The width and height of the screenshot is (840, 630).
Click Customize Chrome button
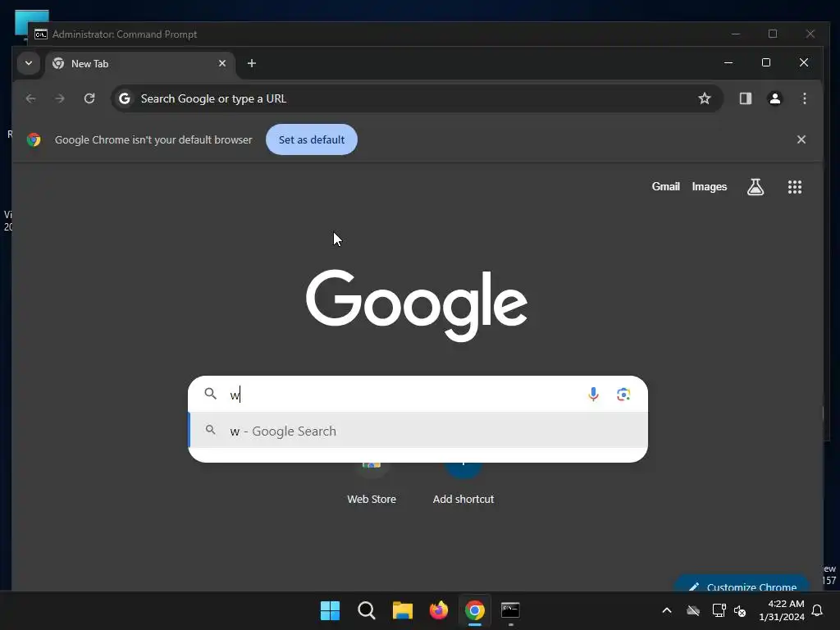point(742,584)
